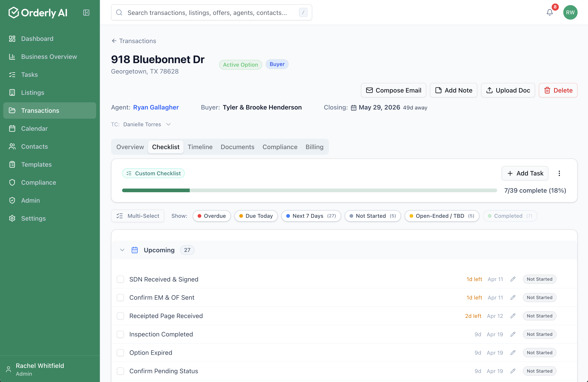The width and height of the screenshot is (588, 382).
Task: Switch to the Documents tab
Action: 237,147
